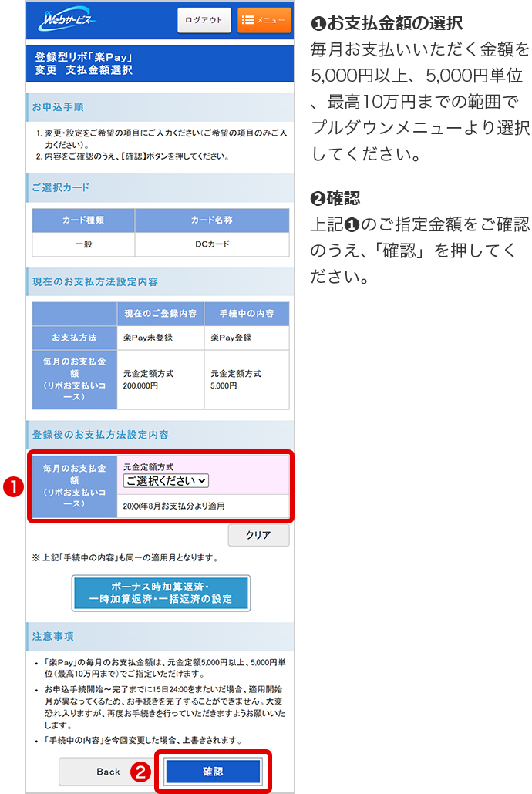Go back with the Back button
This screenshot has height=794, width=532.
click(x=108, y=771)
